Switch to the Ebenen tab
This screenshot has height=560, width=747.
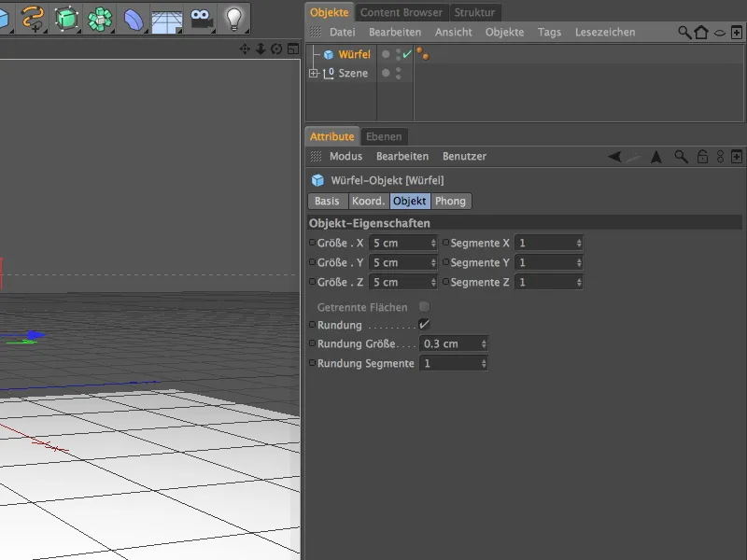[x=384, y=136]
